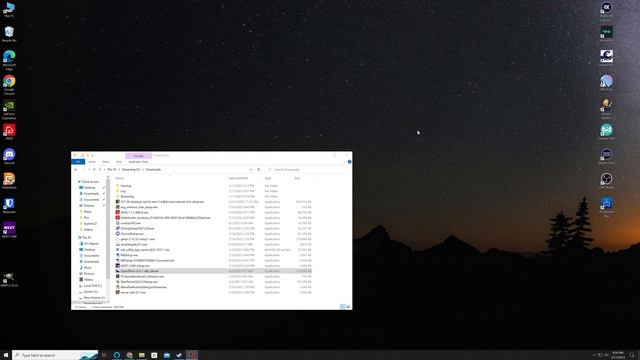The width and height of the screenshot is (640, 360).
Task: Open the Discord desktop shortcut
Action: [9, 156]
